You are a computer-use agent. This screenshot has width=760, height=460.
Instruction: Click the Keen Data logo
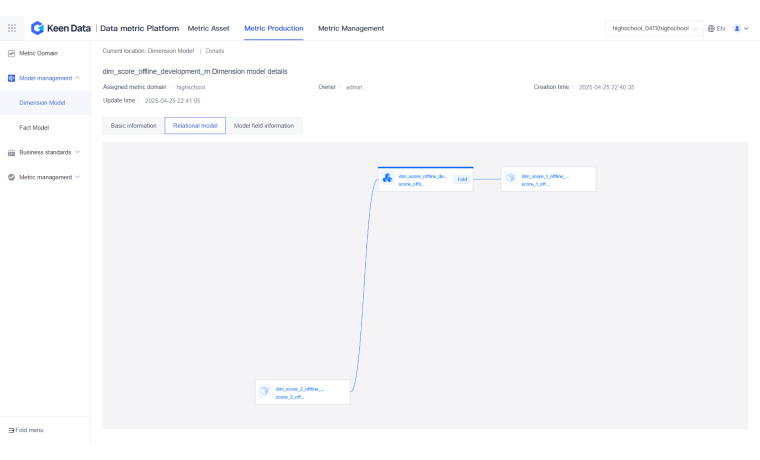38,28
